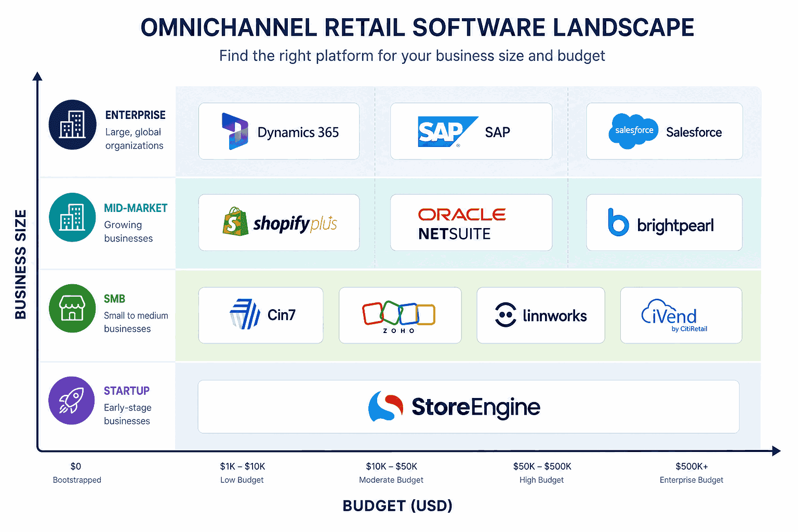The width and height of the screenshot is (798, 532).
Task: Select the iVend by CitiRetail card
Action: 681,315
